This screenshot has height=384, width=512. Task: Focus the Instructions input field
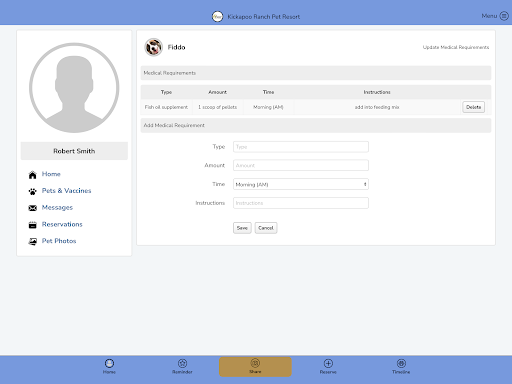point(301,203)
